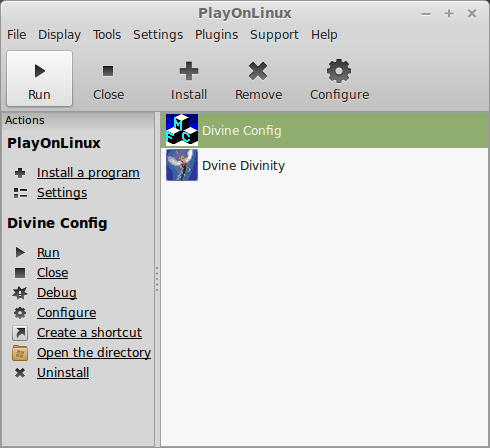This screenshot has height=448, width=490.
Task: Click the Debug bug icon in the sidebar
Action: click(x=20, y=293)
